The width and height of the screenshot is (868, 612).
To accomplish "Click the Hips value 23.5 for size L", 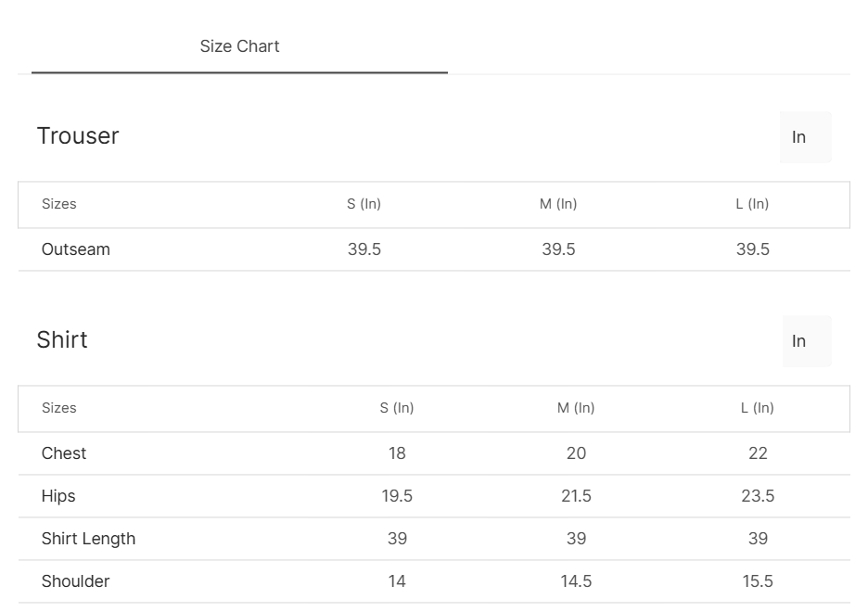I will coord(758,496).
